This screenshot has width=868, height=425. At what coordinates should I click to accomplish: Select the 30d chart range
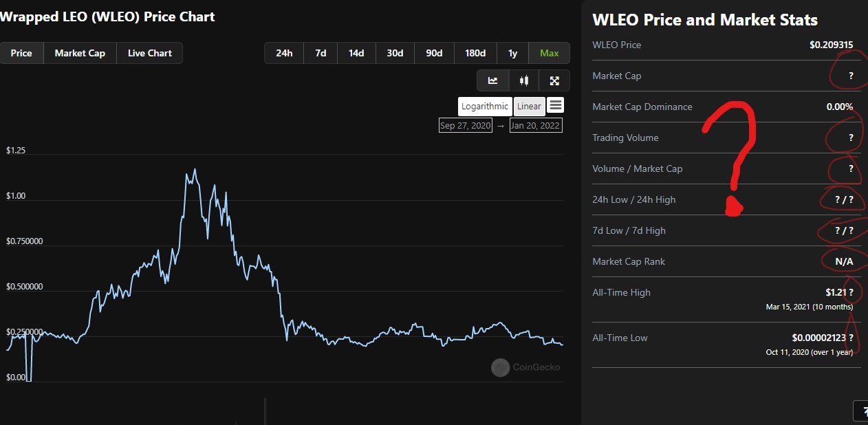tap(395, 53)
